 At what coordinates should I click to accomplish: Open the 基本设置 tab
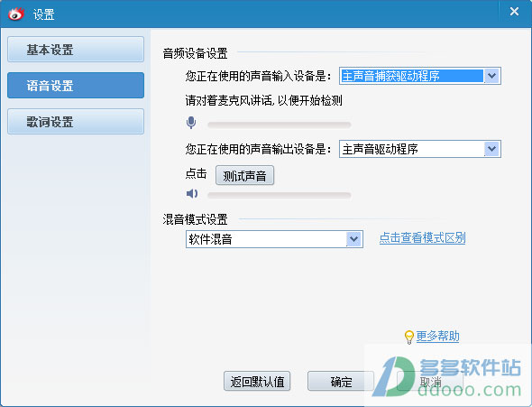[x=76, y=50]
